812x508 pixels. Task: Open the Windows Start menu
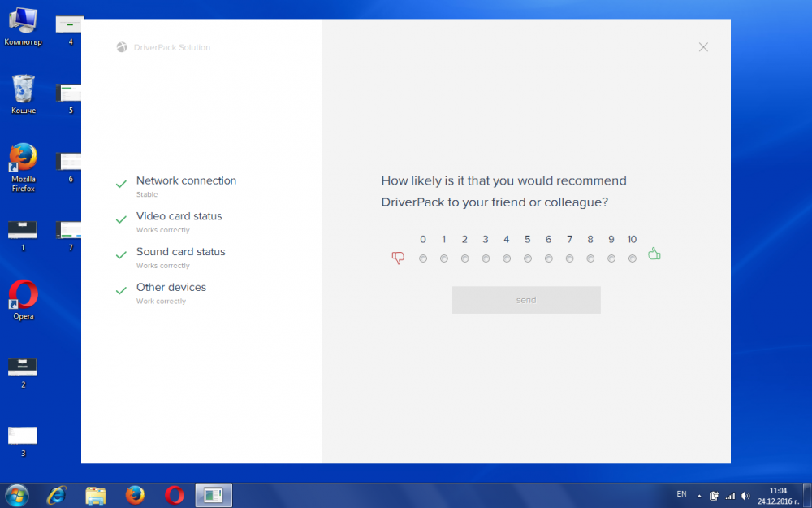click(x=16, y=496)
